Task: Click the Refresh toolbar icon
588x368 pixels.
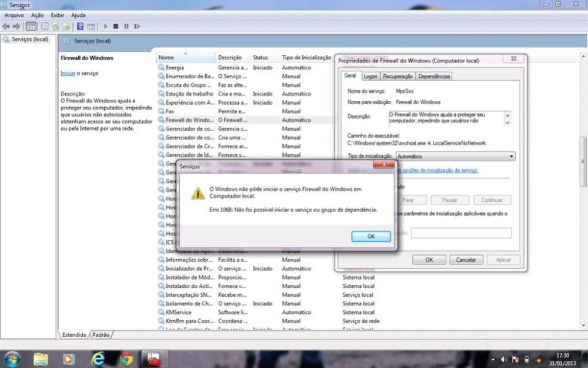Action: click(55, 26)
